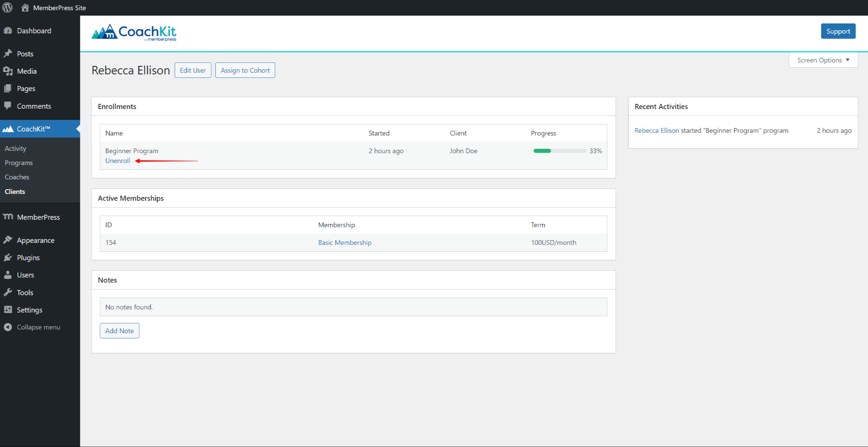This screenshot has height=447, width=868.
Task: Select Clients icon in CoachKit sidebar
Action: [14, 191]
